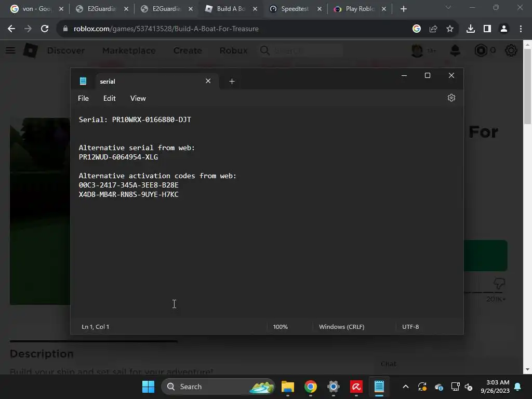Click the Roblox logo
This screenshot has height=399, width=532.
coord(31,50)
